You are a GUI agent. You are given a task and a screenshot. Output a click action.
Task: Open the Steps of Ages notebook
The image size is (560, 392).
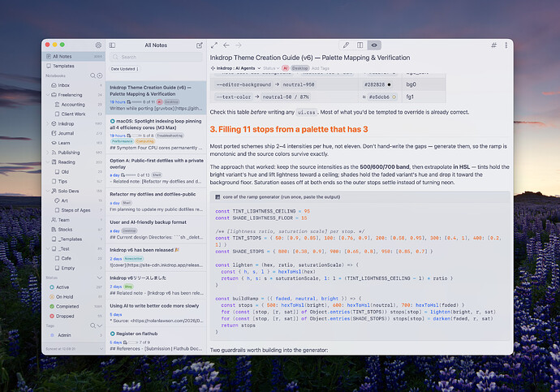(x=74, y=210)
